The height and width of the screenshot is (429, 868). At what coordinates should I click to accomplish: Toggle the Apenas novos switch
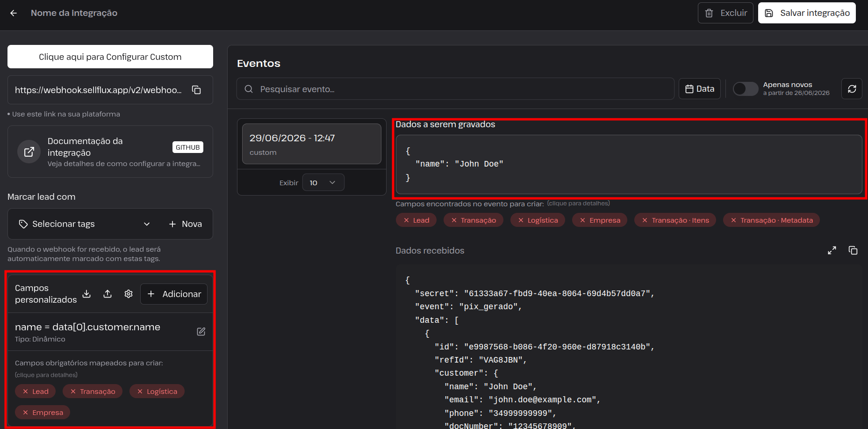point(745,89)
